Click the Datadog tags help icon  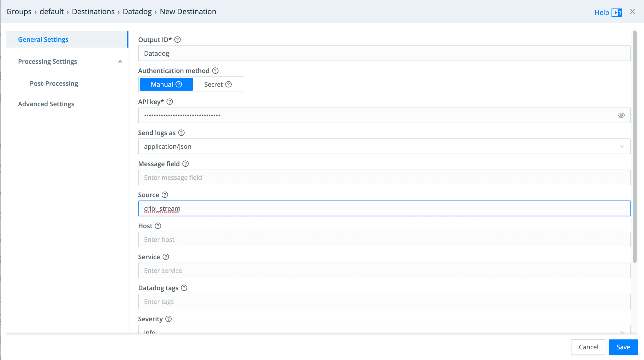pos(184,288)
